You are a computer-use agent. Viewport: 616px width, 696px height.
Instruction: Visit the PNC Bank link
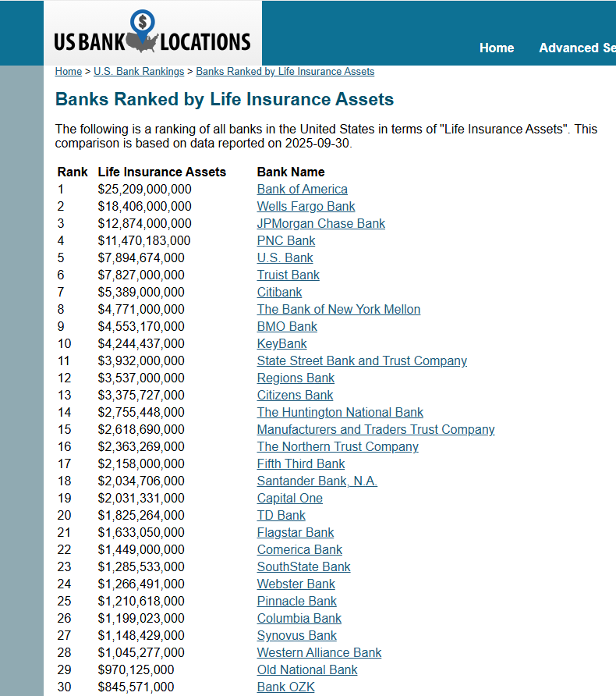point(286,240)
